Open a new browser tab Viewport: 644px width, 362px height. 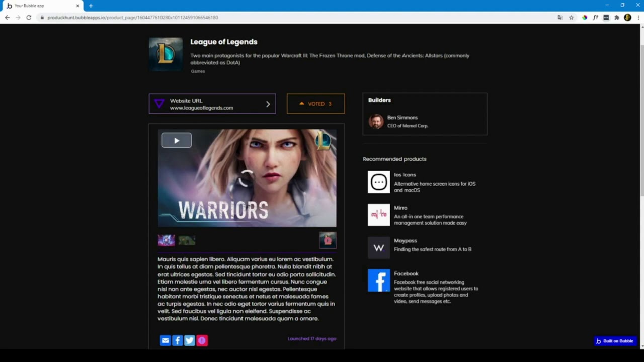tap(91, 6)
